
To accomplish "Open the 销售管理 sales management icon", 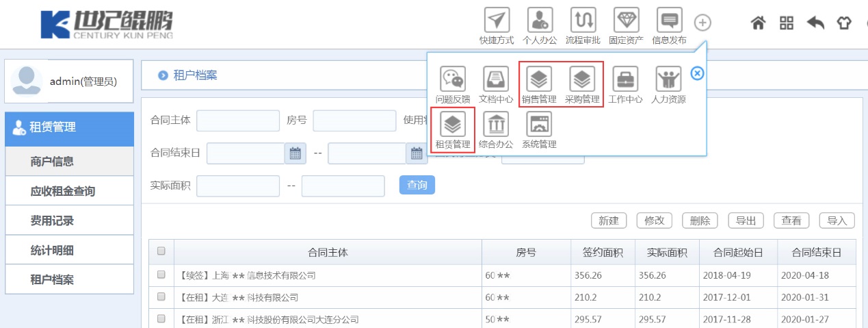I will [539, 79].
